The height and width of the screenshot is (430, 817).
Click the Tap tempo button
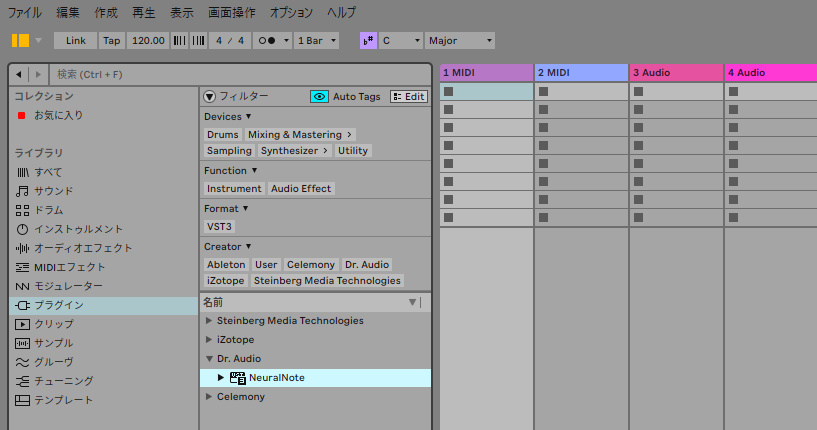(x=112, y=40)
